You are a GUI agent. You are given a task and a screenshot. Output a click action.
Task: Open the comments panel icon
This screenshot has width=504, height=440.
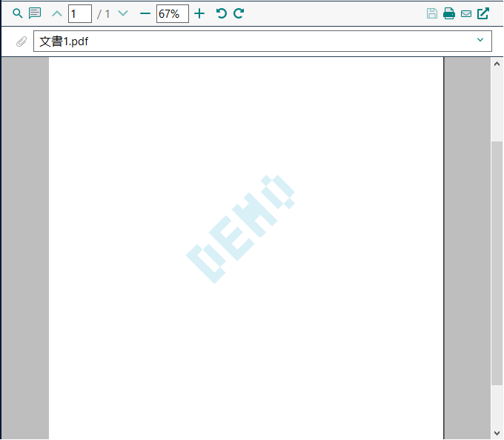pos(35,13)
